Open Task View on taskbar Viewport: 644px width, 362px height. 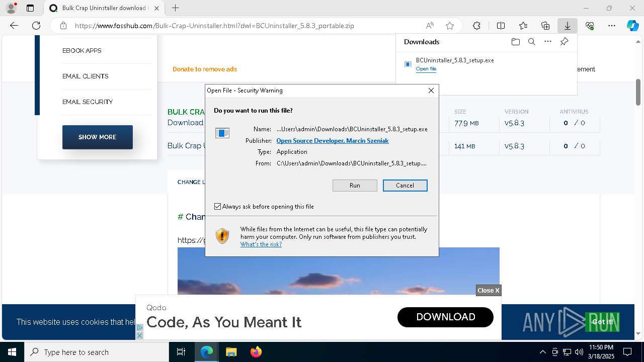(x=181, y=352)
